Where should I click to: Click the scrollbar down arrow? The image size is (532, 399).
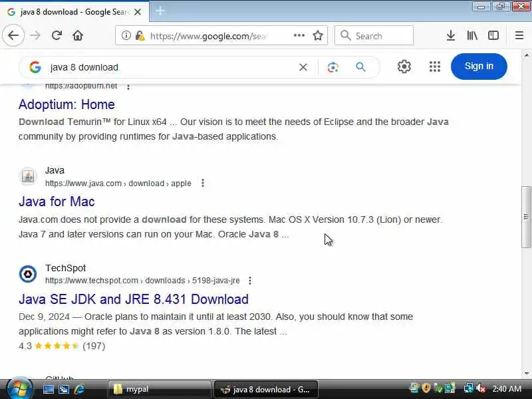point(526,374)
